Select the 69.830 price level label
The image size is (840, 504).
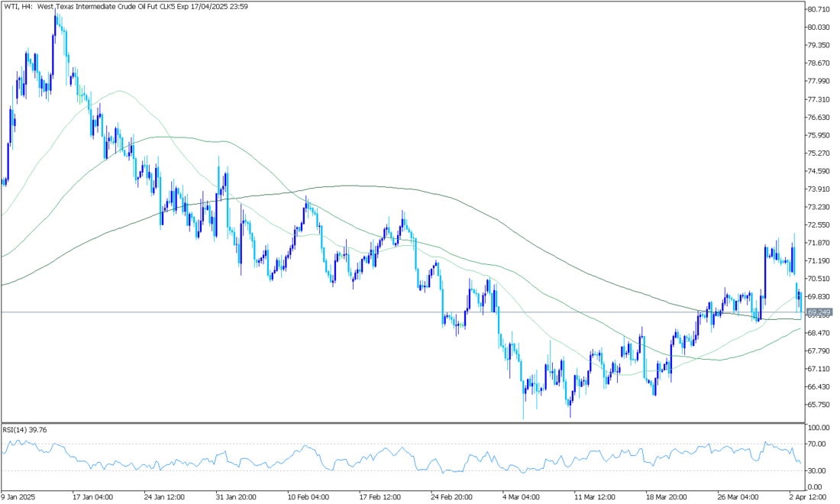coord(819,297)
